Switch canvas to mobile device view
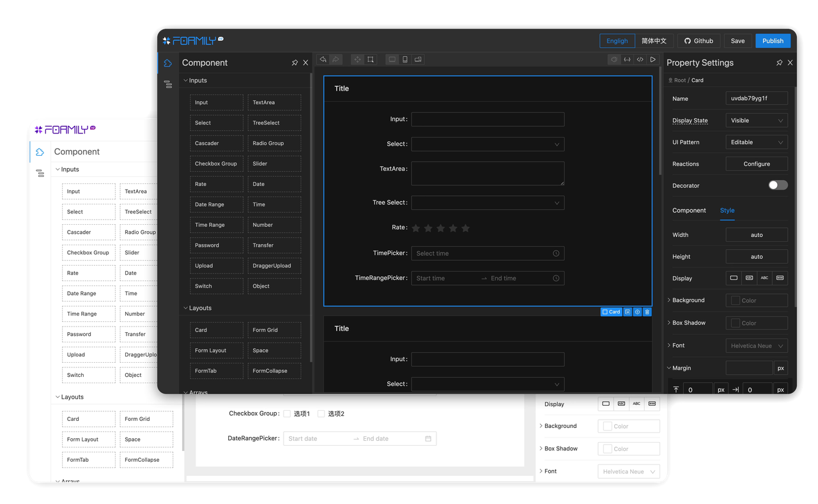This screenshot has height=504, width=818. tap(405, 59)
